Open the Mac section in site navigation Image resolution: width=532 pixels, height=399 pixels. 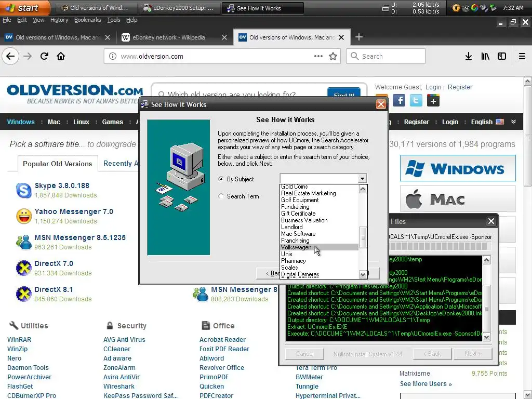(54, 122)
